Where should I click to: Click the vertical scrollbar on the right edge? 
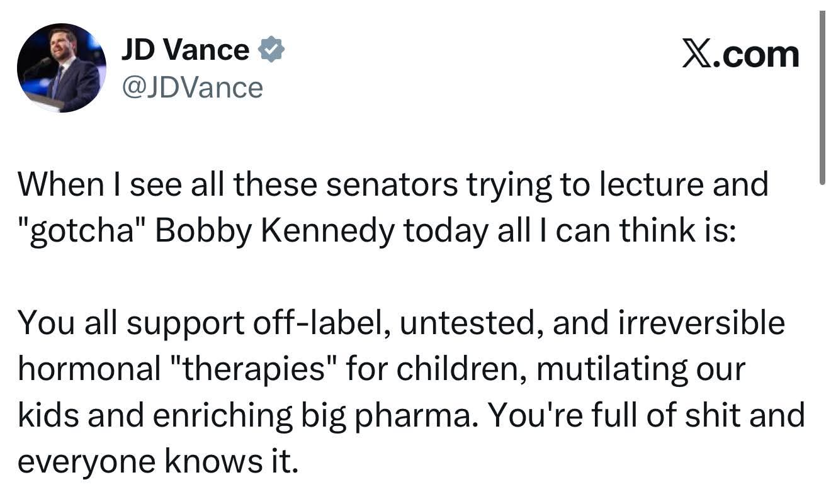point(822,98)
